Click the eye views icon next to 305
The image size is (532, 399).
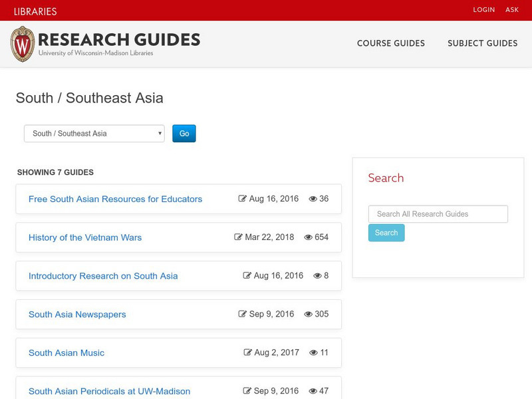[x=308, y=315]
